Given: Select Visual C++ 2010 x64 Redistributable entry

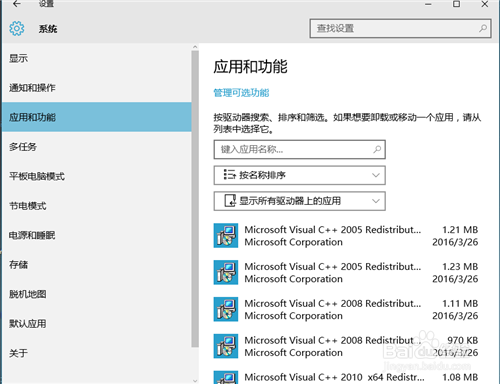Looking at the screenshot, I should point(347,377).
